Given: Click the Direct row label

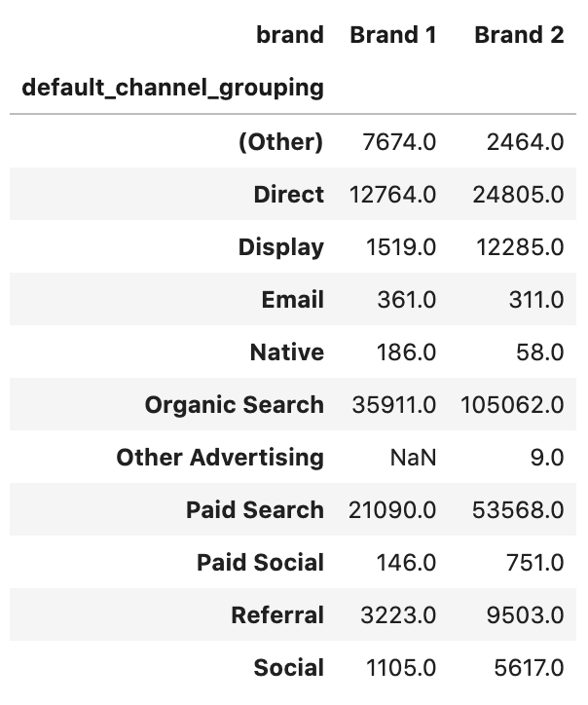Looking at the screenshot, I should pyautogui.click(x=288, y=194).
